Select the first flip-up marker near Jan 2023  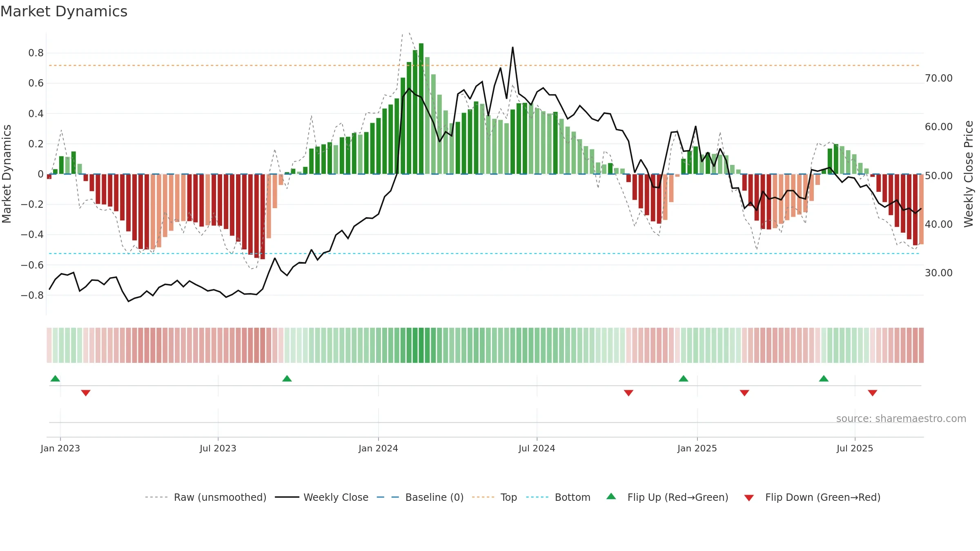pyautogui.click(x=55, y=378)
